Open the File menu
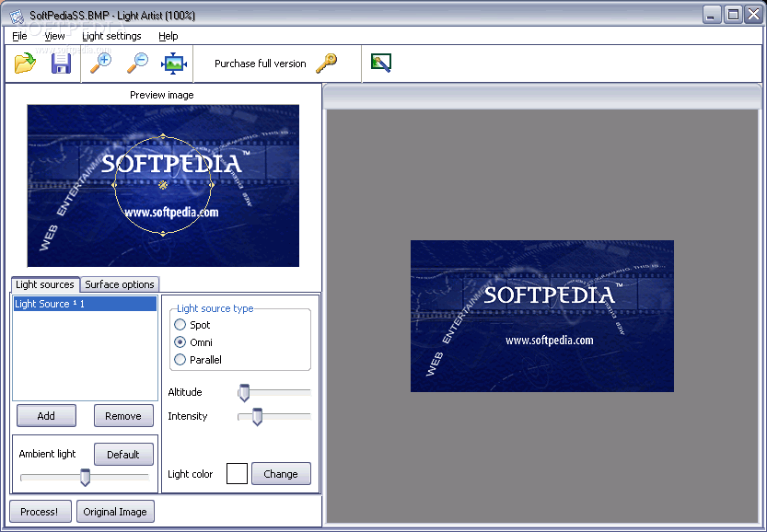 [19, 36]
